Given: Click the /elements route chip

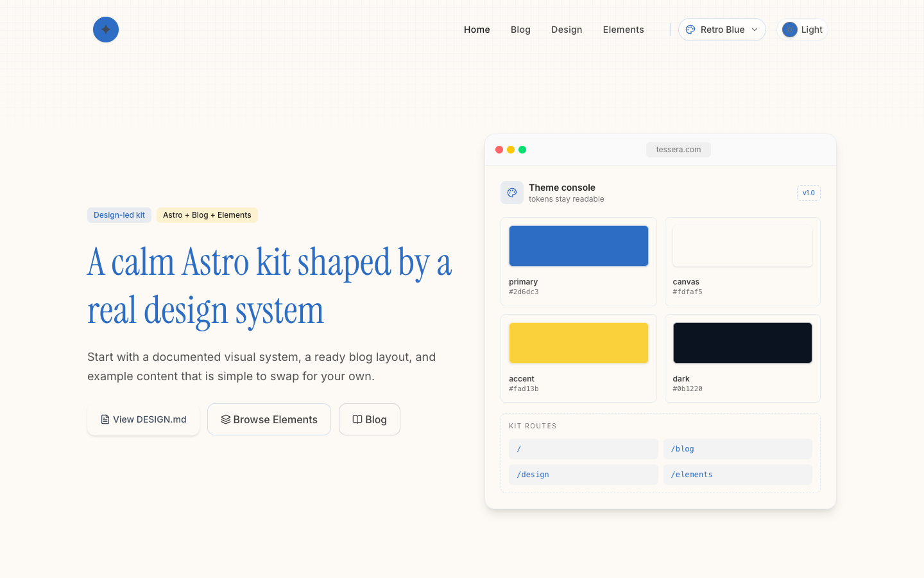Looking at the screenshot, I should [738, 475].
